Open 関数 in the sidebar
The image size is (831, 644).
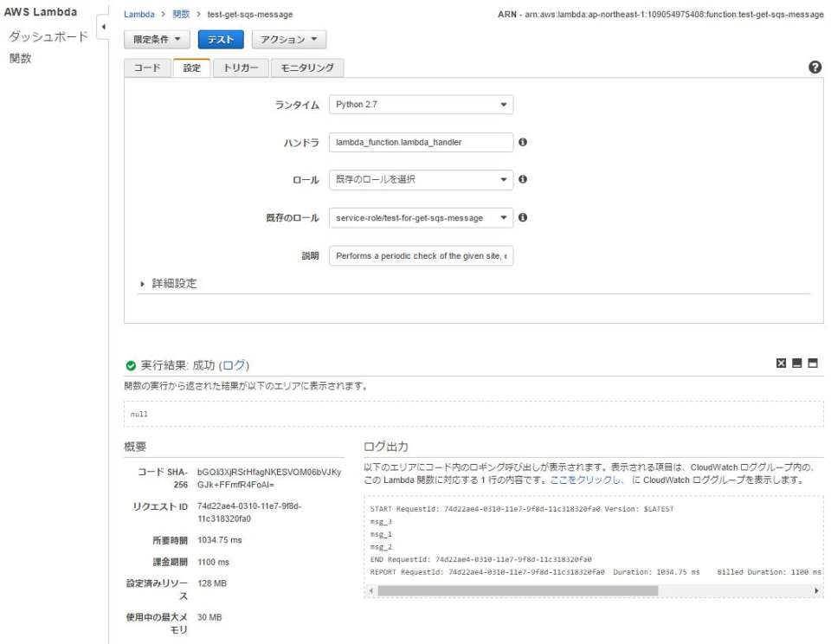pyautogui.click(x=20, y=58)
